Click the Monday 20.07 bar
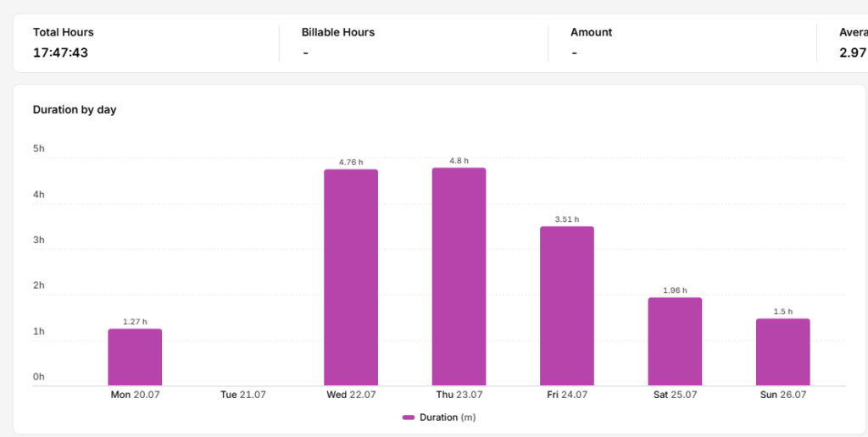The image size is (868, 437). pos(135,357)
